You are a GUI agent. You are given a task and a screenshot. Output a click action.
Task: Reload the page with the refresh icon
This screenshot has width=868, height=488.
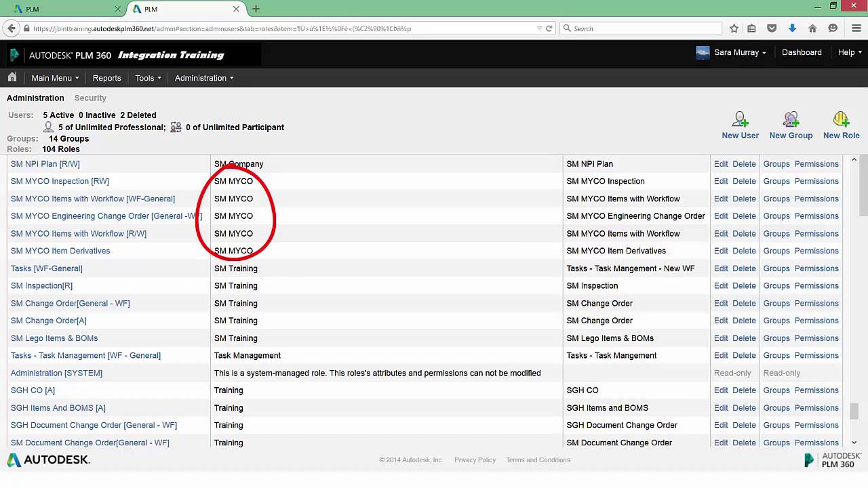pyautogui.click(x=549, y=28)
